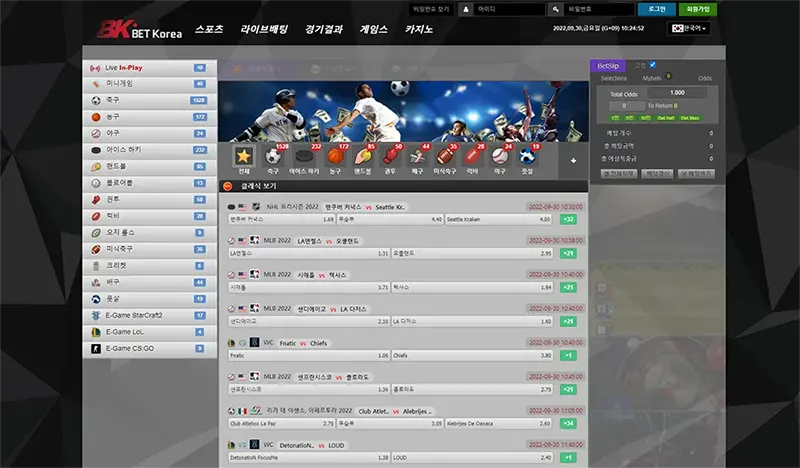
Task: Click the Bet Max button
Action: 690,118
